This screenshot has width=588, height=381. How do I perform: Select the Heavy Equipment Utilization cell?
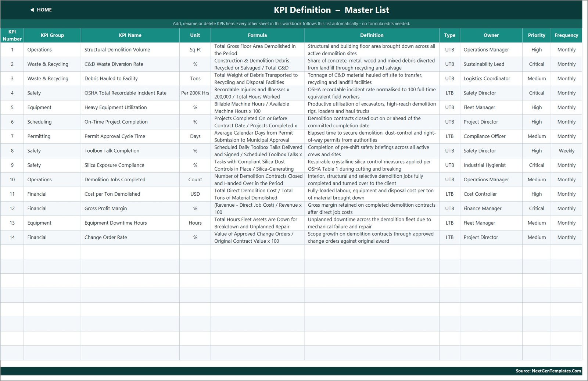130,107
